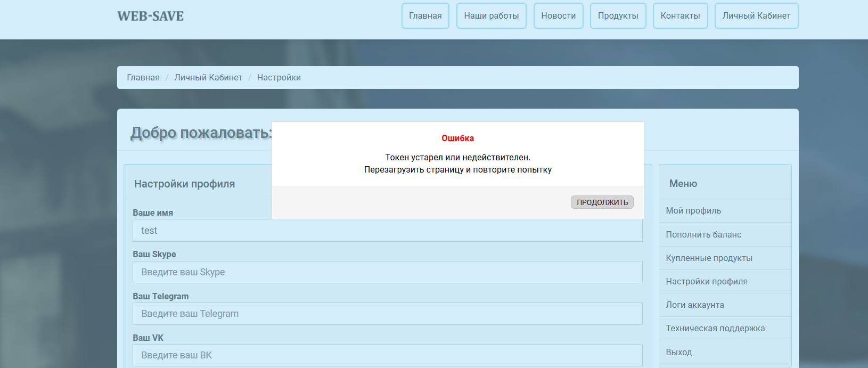Open Настройки профиля in side menu
The image size is (868, 368).
(725, 281)
